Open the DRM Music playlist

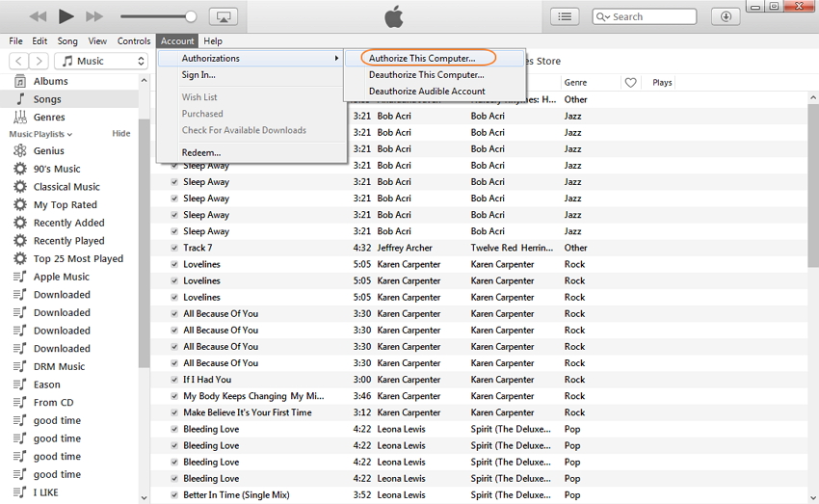click(59, 366)
